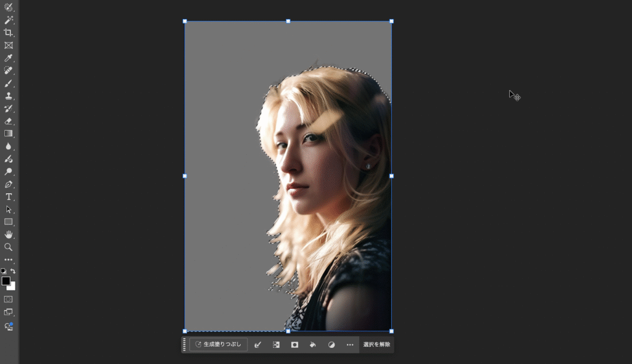Viewport: 632px width, 364px height.
Task: Click the woman's earring in the photo
Action: (x=368, y=166)
